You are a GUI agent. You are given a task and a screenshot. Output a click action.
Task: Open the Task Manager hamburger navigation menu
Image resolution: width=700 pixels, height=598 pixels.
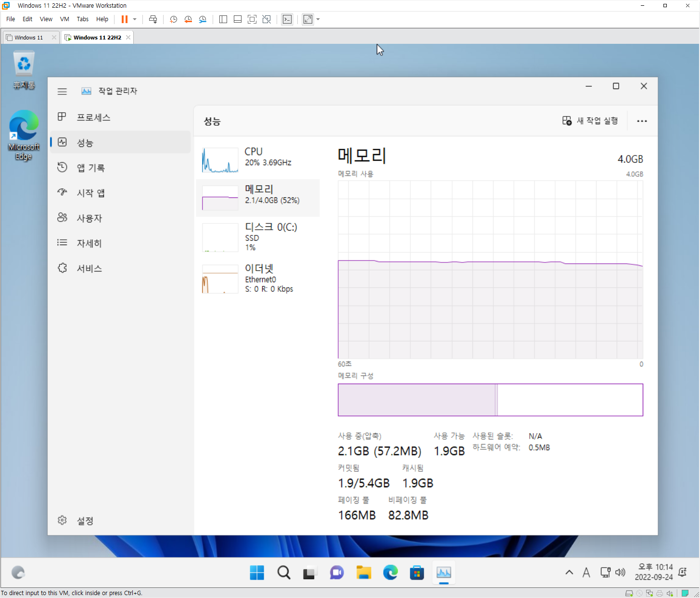[62, 91]
